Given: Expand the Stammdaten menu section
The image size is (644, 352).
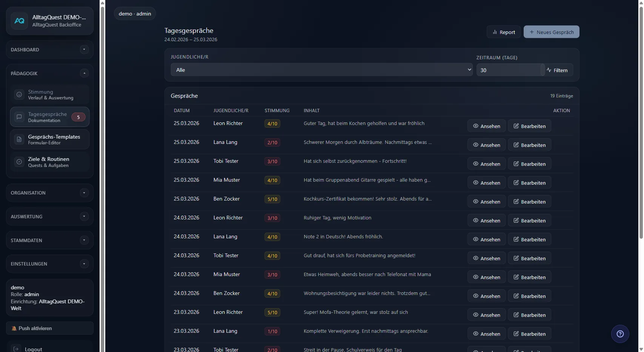Looking at the screenshot, I should pyautogui.click(x=84, y=240).
